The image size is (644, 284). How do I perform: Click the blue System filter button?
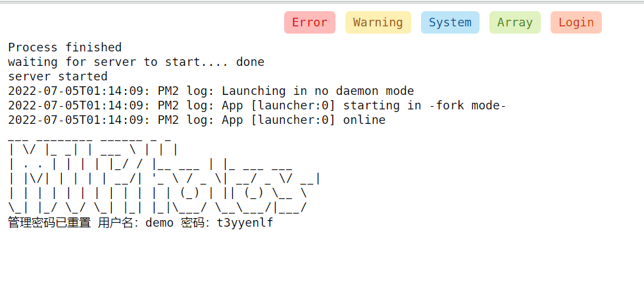tap(450, 22)
